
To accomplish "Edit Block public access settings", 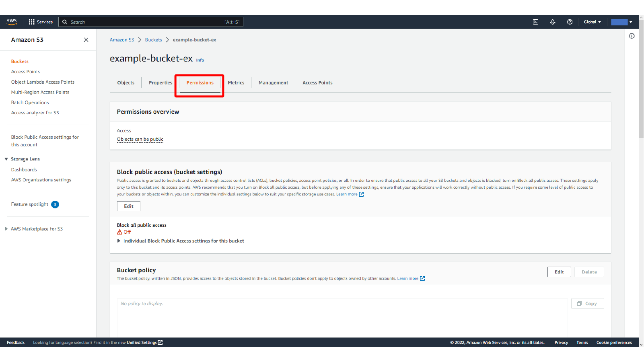I will [129, 206].
